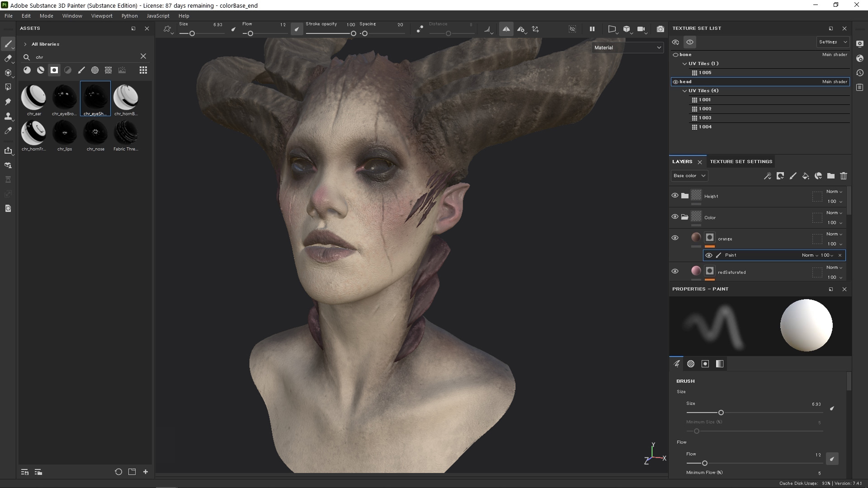Delete selected layer using the trash icon
This screenshot has height=488, width=868.
[844, 176]
